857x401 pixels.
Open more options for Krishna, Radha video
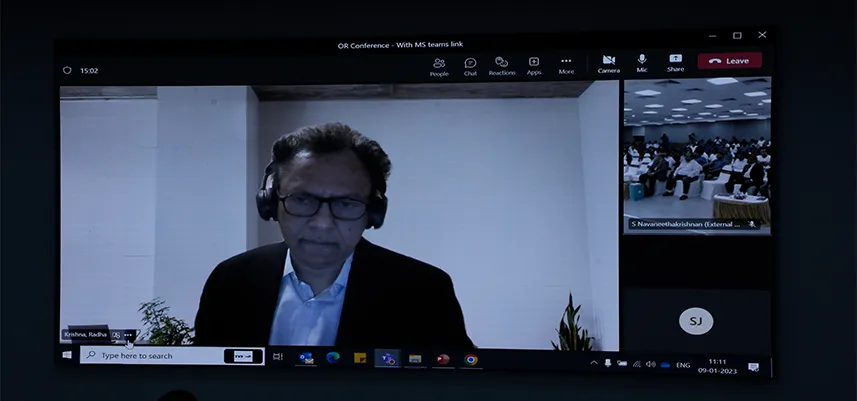click(x=128, y=335)
